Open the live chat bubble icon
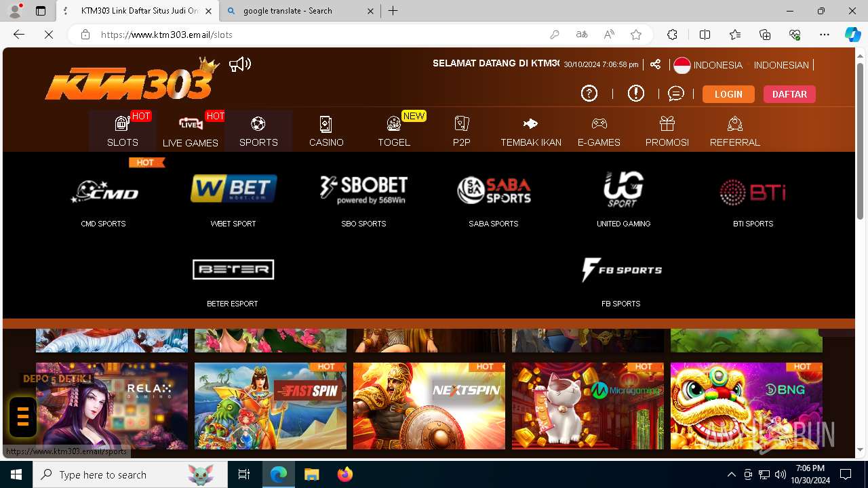 point(675,94)
